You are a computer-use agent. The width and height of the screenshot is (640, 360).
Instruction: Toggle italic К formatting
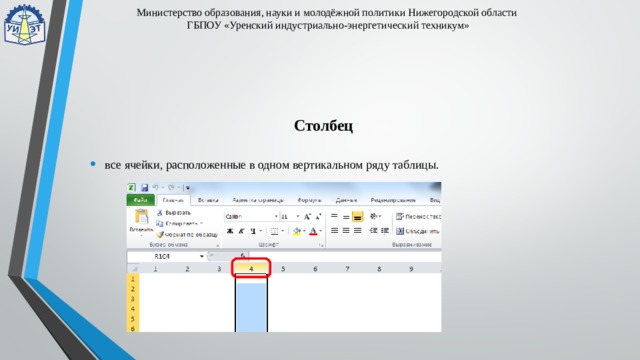pos(241,231)
